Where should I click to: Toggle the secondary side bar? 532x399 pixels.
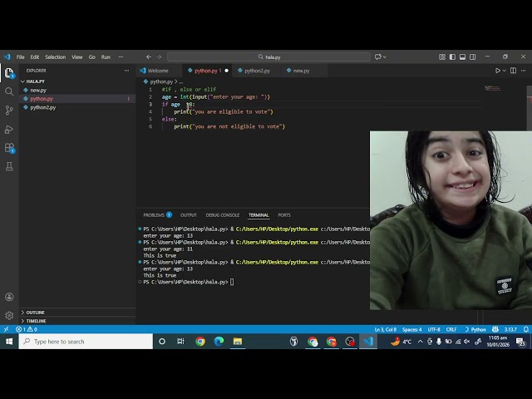click(473, 57)
